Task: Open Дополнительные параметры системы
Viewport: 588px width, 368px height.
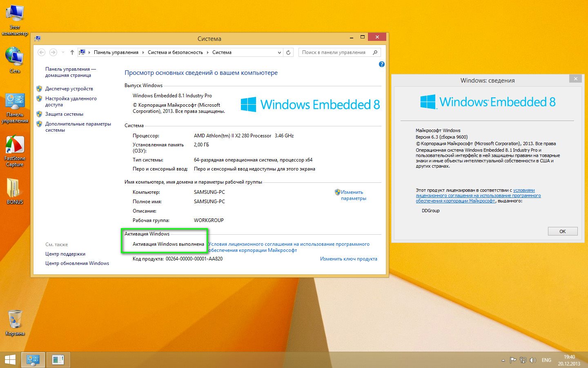Action: click(x=78, y=127)
